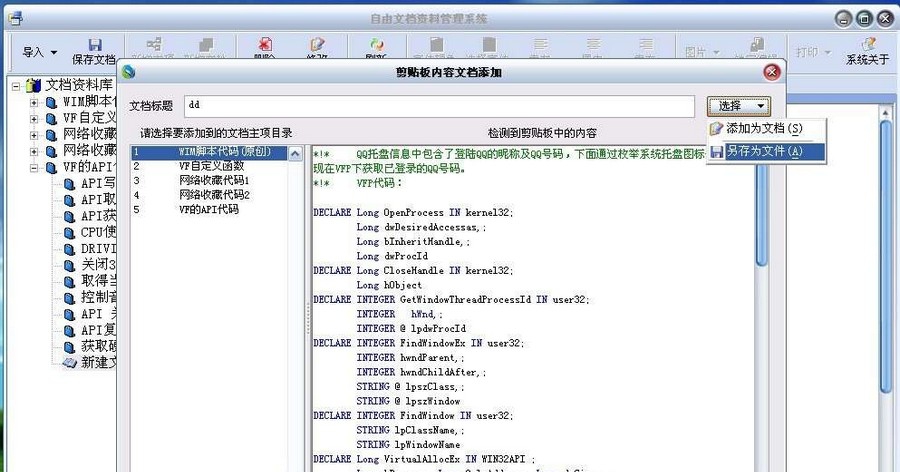Select the API复 tree item
Image resolution: width=900 pixels, height=472 pixels.
98,330
